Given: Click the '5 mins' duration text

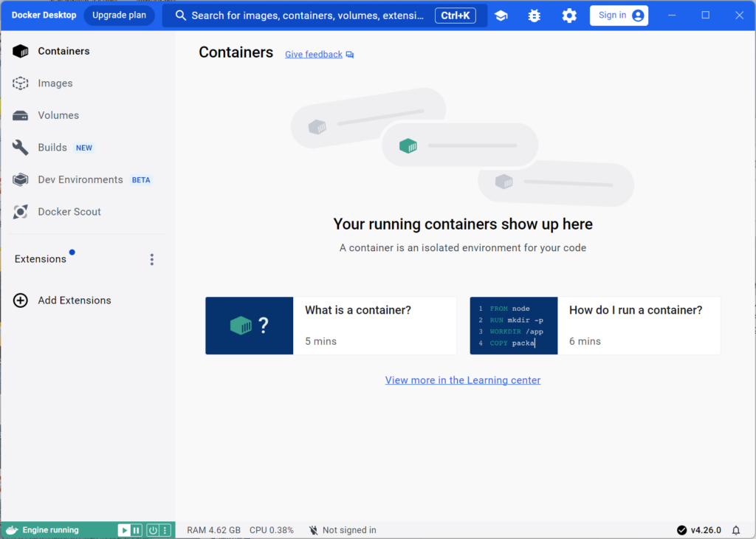Looking at the screenshot, I should point(320,341).
